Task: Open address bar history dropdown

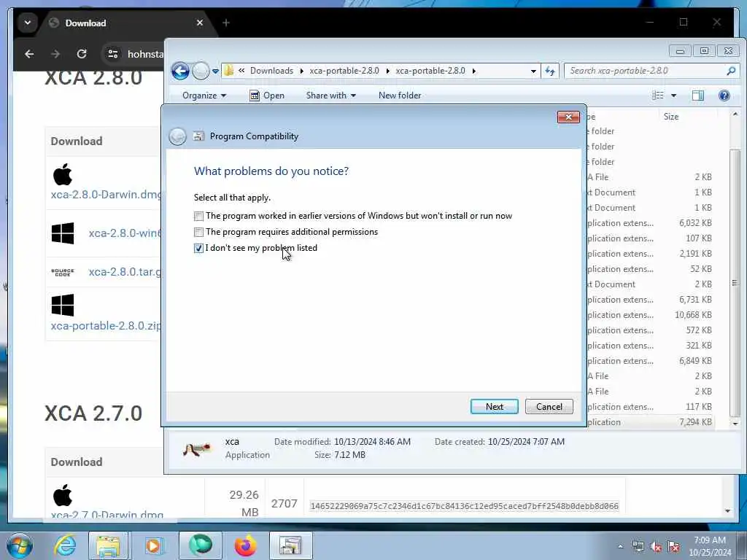Action: (x=533, y=71)
